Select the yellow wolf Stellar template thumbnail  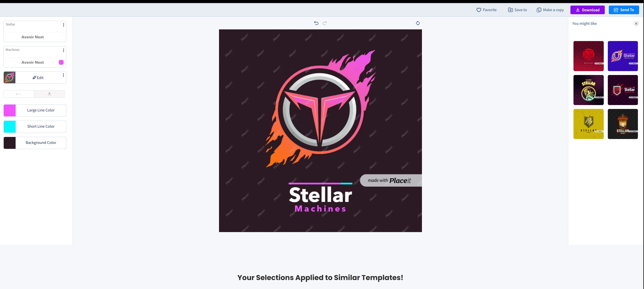588,124
